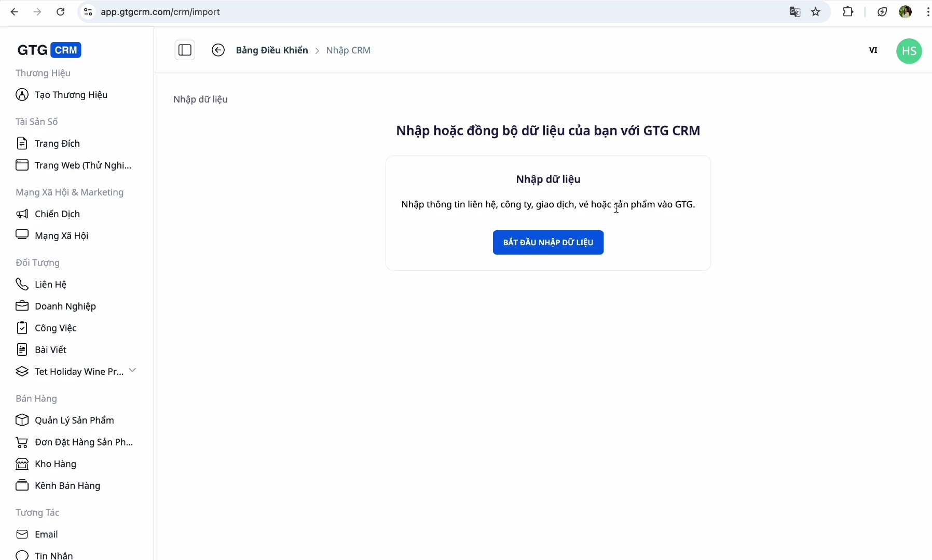Click the browser address bar
This screenshot has width=932, height=560.
[415, 12]
